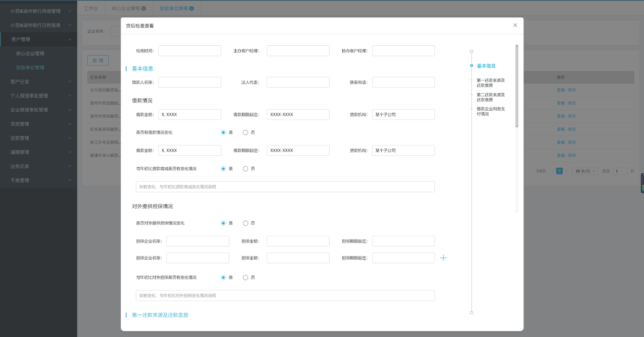Click the 新增 button
The image size is (644, 337).
tap(98, 61)
